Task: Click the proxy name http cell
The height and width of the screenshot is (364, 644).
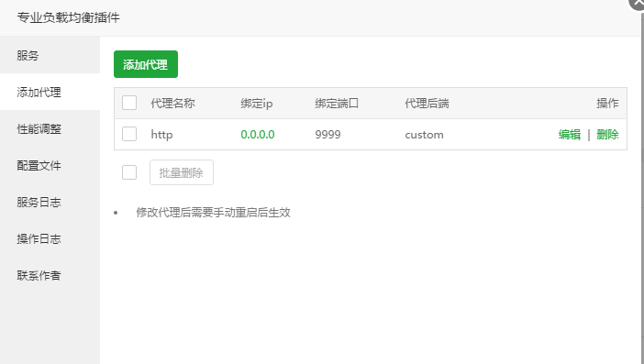Action: [161, 135]
